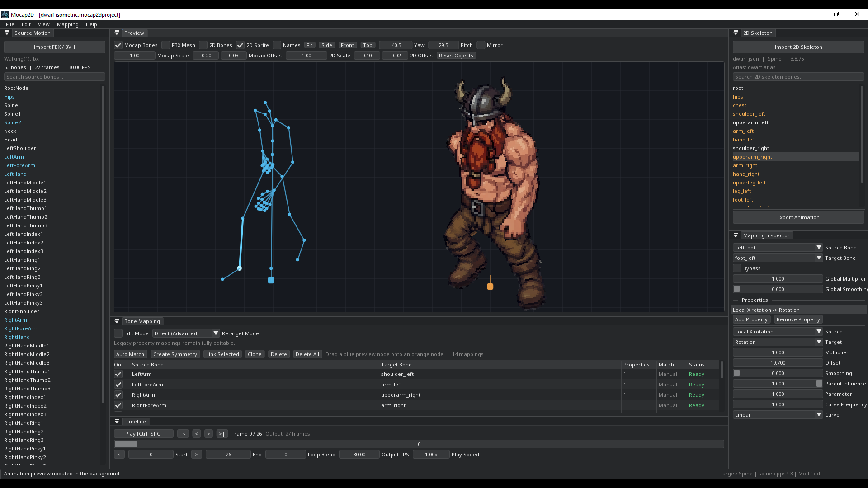The image size is (868, 488).
Task: Click the set-end arrow left of End field
Action: coord(197,455)
